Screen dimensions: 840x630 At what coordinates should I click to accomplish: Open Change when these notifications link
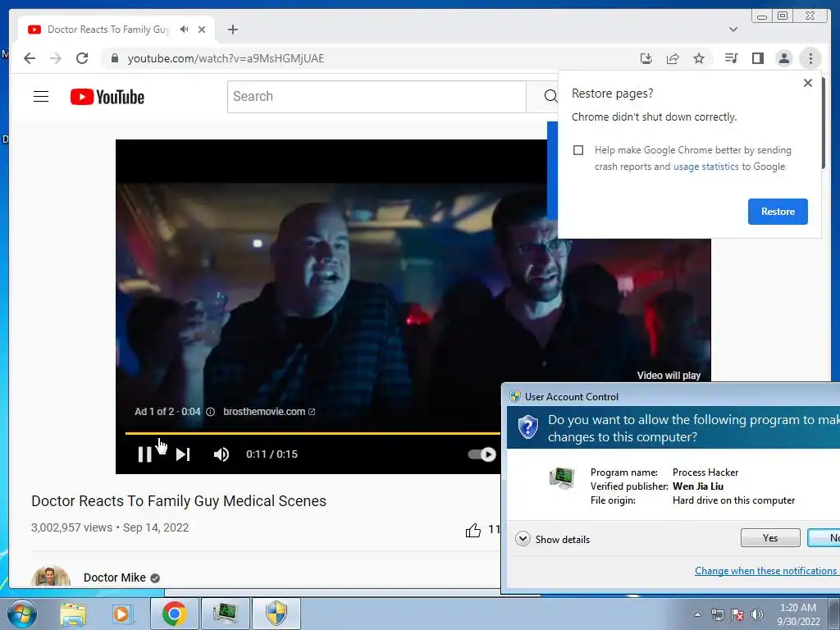[x=766, y=571]
